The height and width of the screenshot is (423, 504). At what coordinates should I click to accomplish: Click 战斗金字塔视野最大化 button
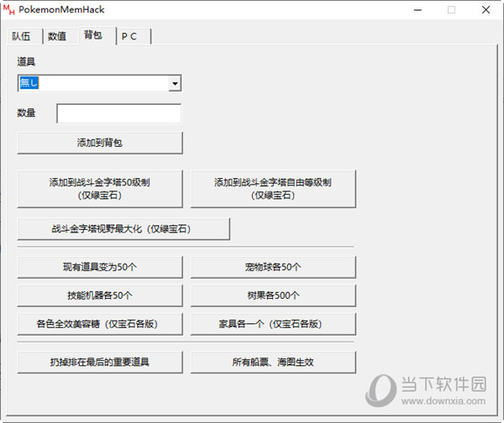click(x=123, y=229)
